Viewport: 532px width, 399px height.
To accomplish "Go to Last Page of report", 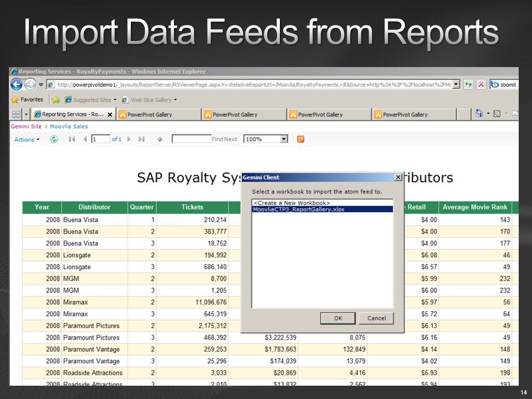I will [x=141, y=139].
